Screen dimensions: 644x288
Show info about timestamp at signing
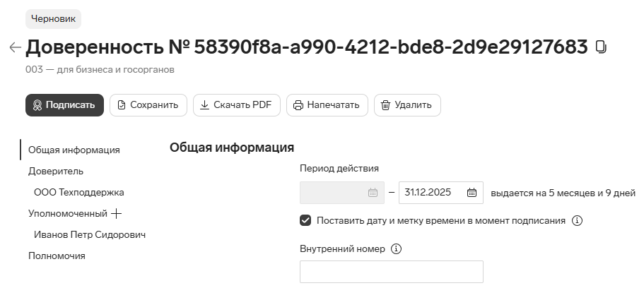pos(577,221)
